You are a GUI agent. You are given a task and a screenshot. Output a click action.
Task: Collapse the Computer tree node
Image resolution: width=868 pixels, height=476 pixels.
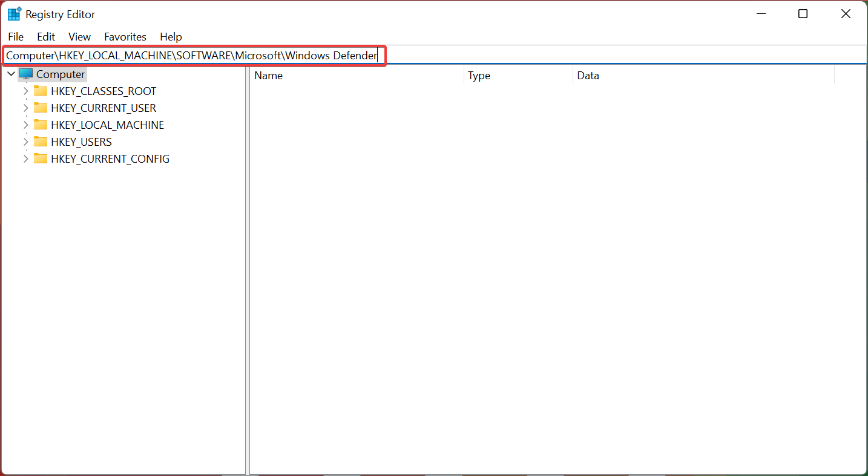[11, 74]
